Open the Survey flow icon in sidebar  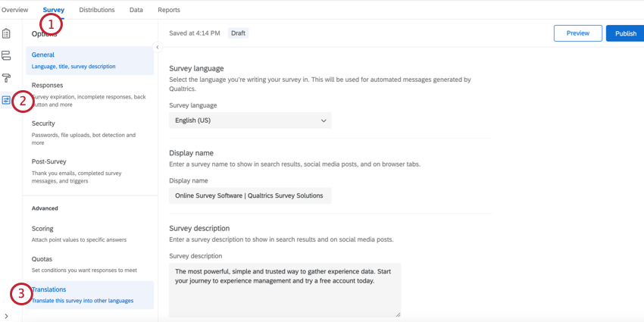tap(6, 56)
